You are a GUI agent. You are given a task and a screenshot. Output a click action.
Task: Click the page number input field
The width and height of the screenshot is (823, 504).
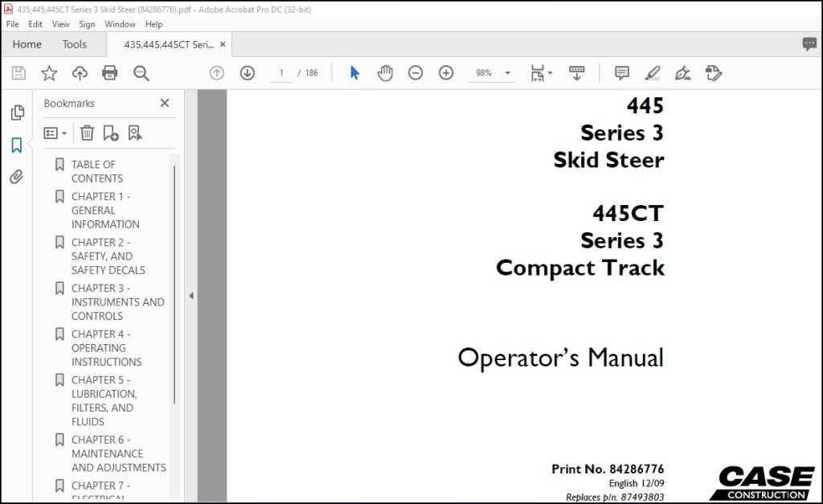click(x=281, y=73)
